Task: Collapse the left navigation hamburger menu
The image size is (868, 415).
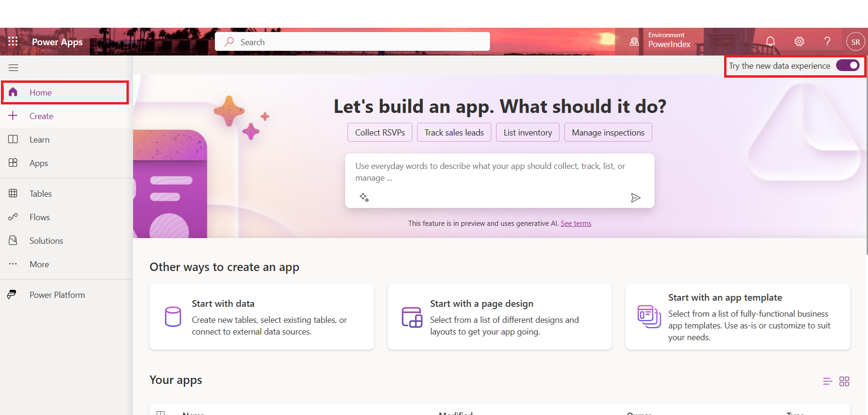Action: pos(13,68)
